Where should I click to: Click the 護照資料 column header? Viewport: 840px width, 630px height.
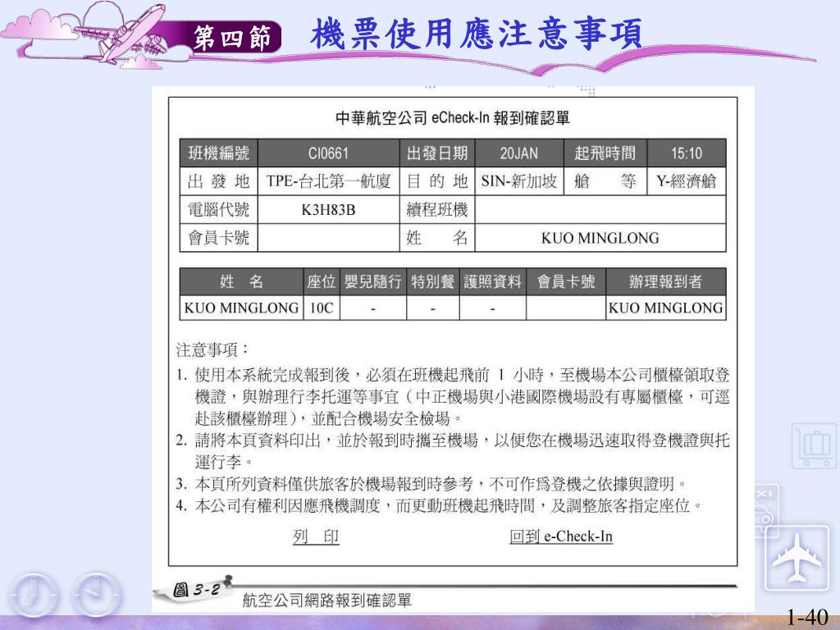492,281
